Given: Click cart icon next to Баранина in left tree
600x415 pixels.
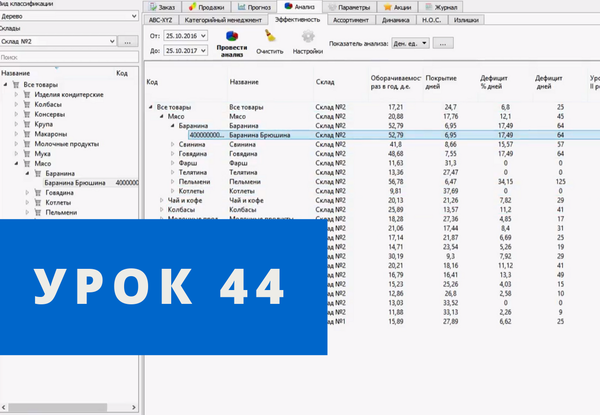Looking at the screenshot, I should click(x=38, y=174).
